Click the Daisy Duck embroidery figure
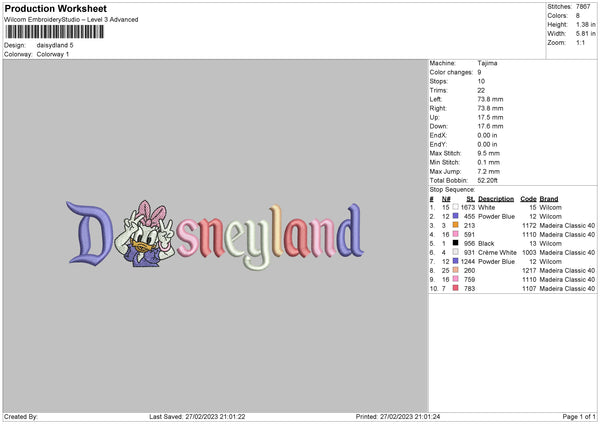 [x=149, y=233]
